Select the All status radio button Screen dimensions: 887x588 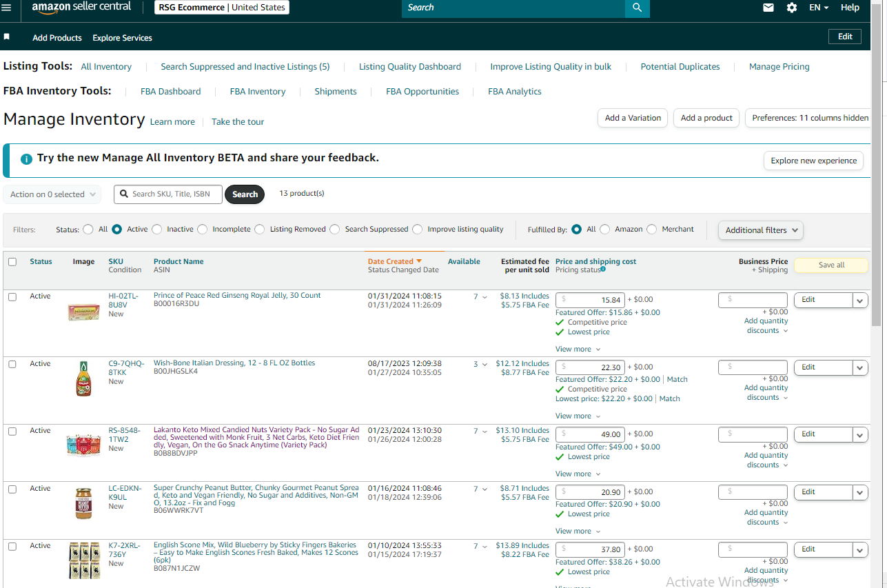coord(88,230)
